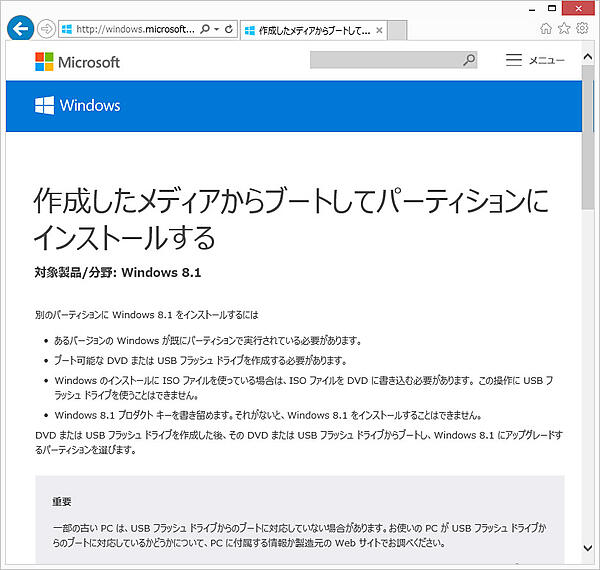Viewport: 600px width, 570px height.
Task: Click the page heading 作成したメディアからブートして
Action: (292, 219)
